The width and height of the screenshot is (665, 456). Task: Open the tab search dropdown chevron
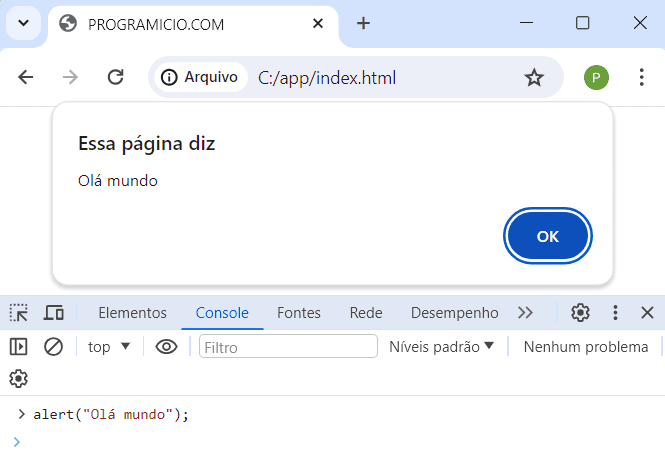pos(23,23)
